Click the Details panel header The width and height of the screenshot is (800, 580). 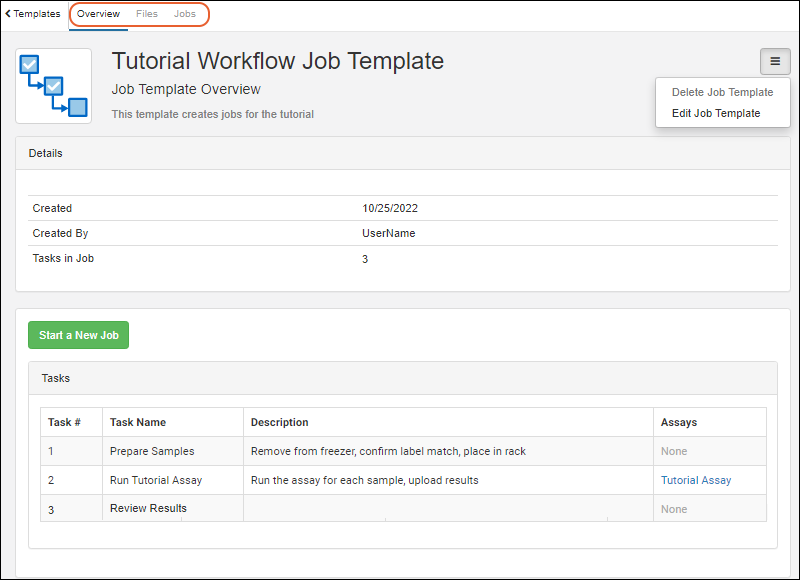[46, 154]
